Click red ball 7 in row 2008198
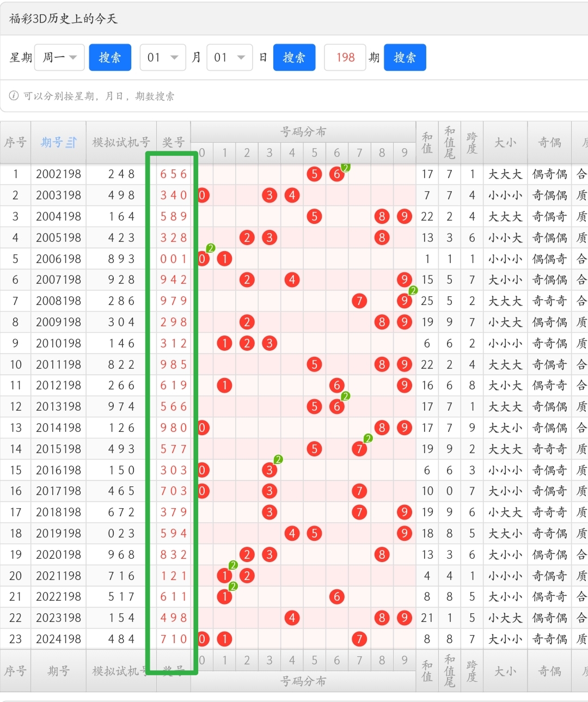 [x=359, y=301]
